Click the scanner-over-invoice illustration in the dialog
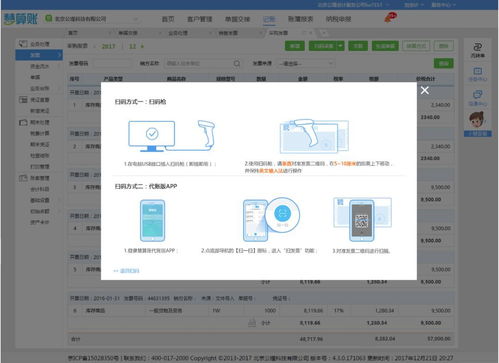The height and width of the screenshot is (363, 499). (314, 135)
